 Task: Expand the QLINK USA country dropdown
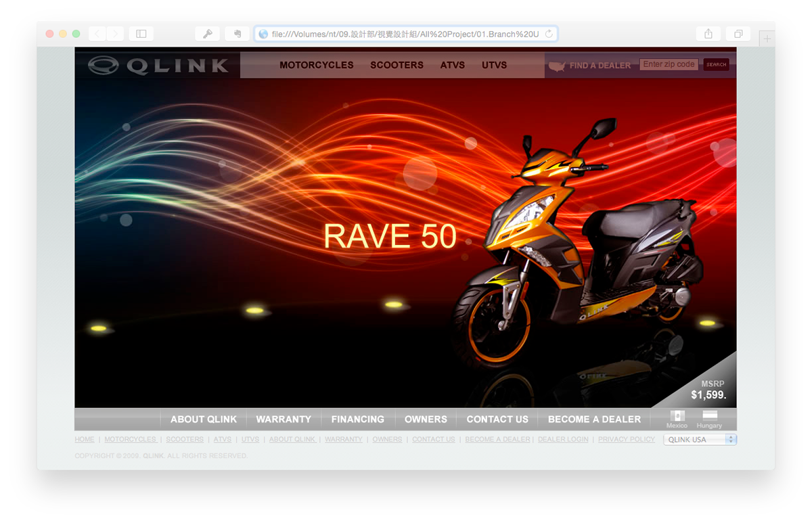pyautogui.click(x=700, y=439)
